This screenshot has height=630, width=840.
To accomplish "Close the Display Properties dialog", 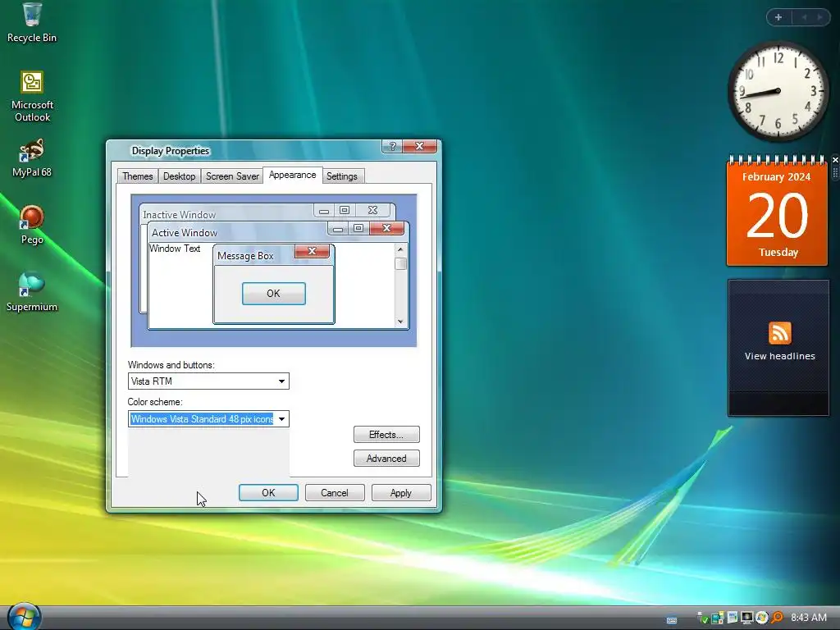I will pyautogui.click(x=420, y=146).
